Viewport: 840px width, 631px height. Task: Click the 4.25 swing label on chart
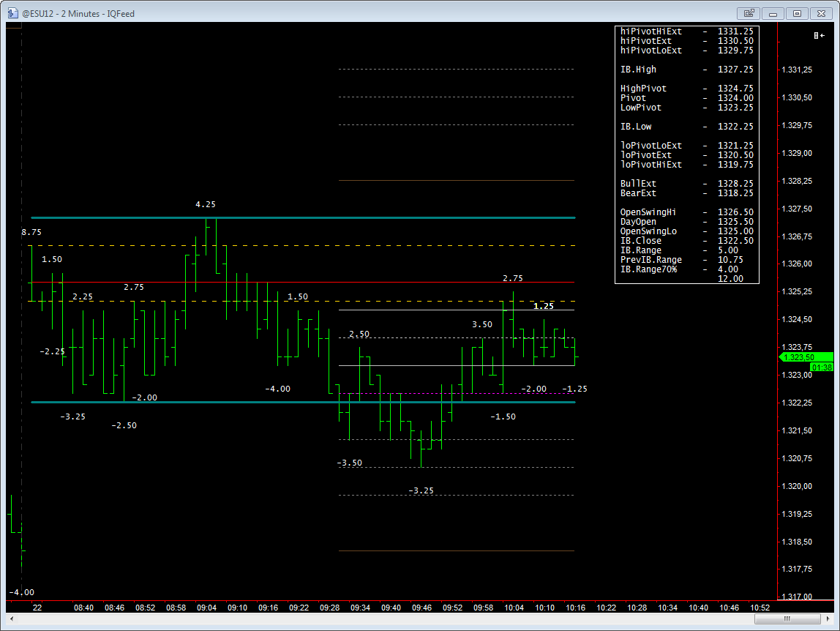pos(206,205)
